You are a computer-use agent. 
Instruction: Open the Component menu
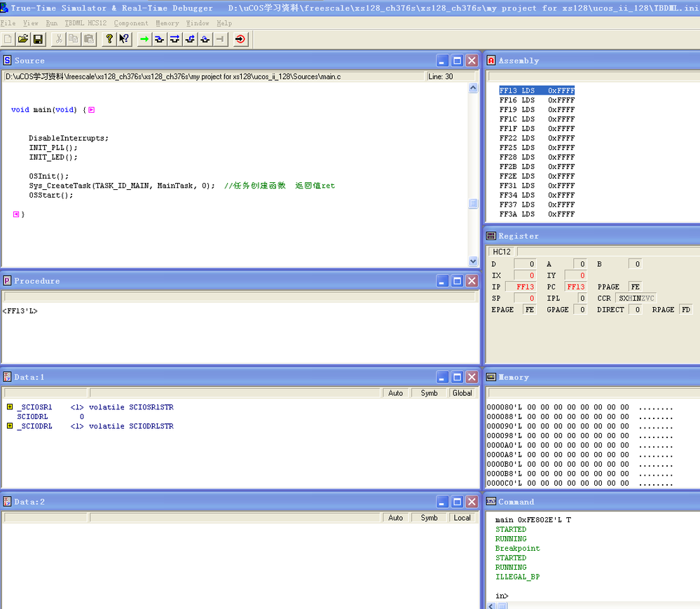pos(131,23)
